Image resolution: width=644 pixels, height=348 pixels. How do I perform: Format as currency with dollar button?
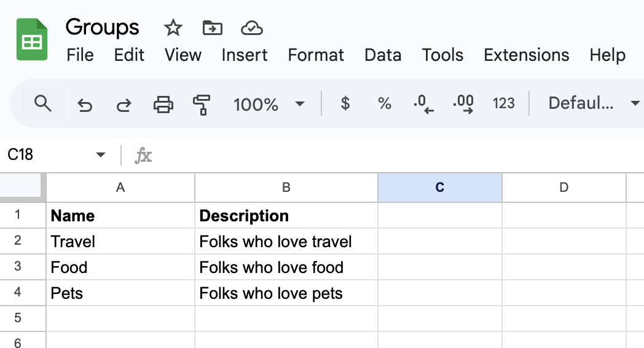(x=345, y=104)
